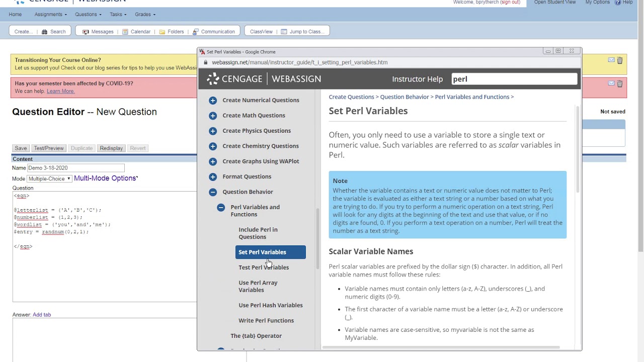This screenshot has height=362, width=644.
Task: Delete the COVID-19 notice
Action: click(x=620, y=84)
